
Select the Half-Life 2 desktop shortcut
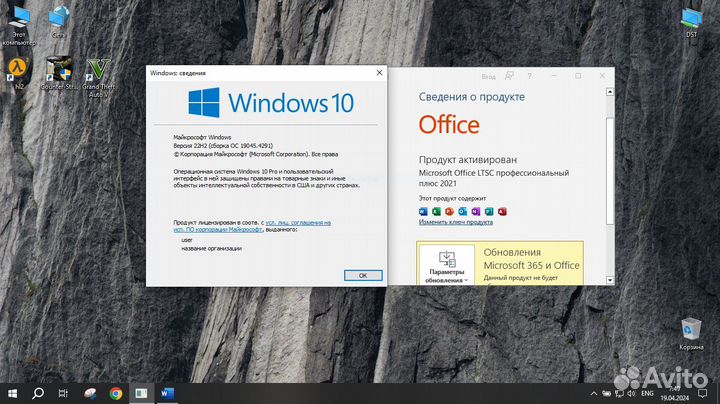pyautogui.click(x=18, y=73)
